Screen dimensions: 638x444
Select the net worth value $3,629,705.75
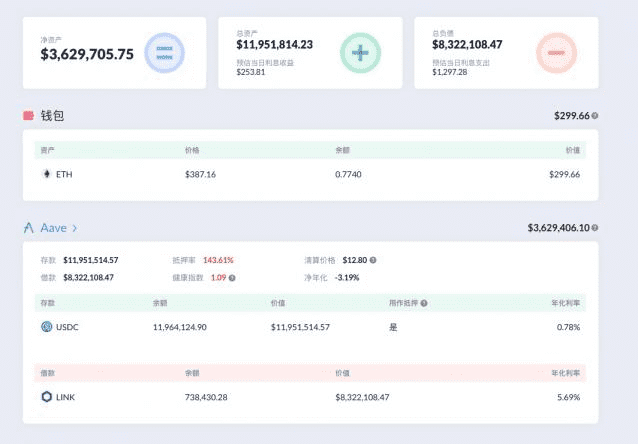tap(87, 54)
